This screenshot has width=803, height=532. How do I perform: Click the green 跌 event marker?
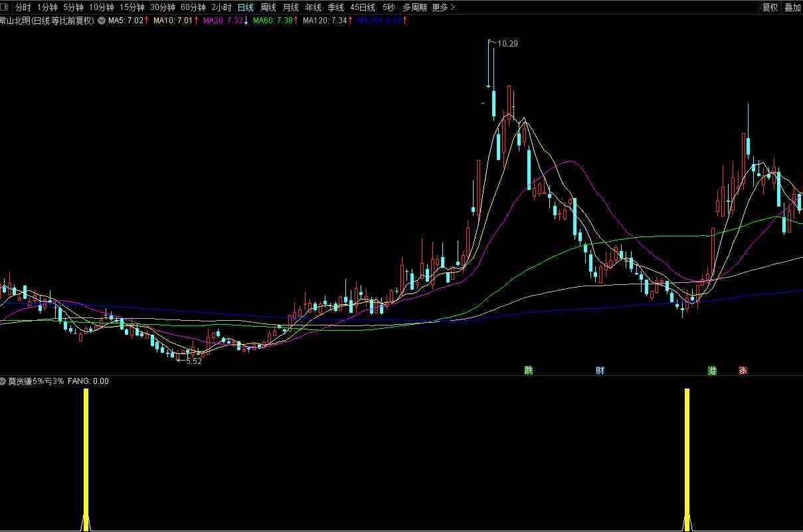[528, 371]
